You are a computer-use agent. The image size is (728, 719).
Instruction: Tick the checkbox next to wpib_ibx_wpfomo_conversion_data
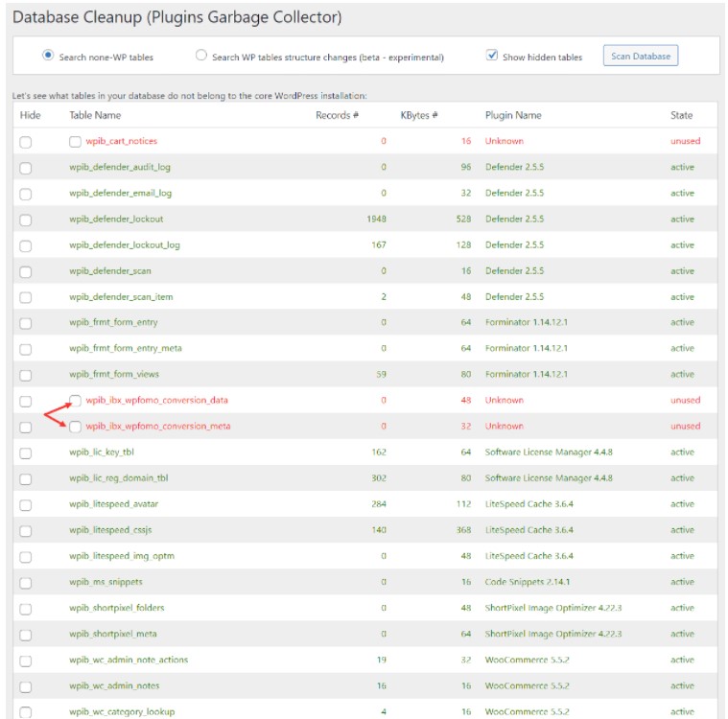[x=75, y=401]
